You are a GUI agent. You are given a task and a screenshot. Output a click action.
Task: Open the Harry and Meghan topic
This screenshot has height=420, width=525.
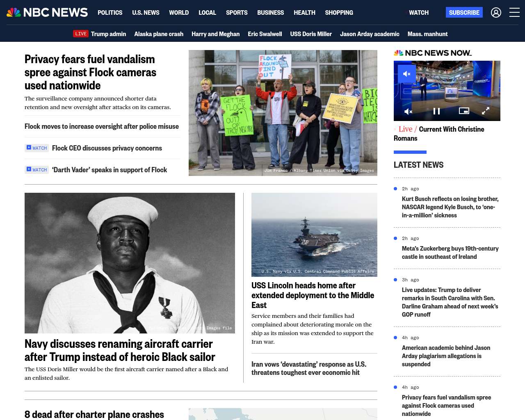[x=215, y=34]
